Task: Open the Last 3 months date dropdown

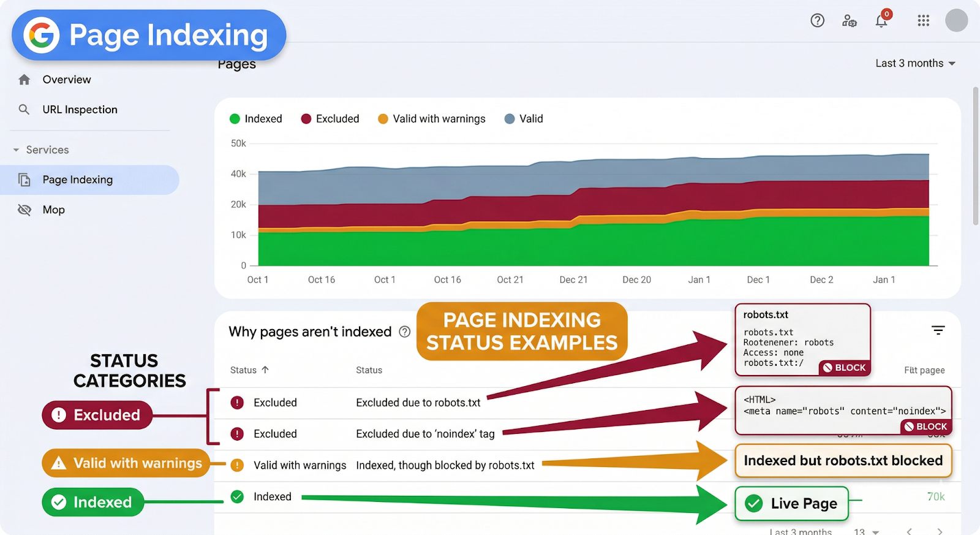Action: click(x=915, y=63)
